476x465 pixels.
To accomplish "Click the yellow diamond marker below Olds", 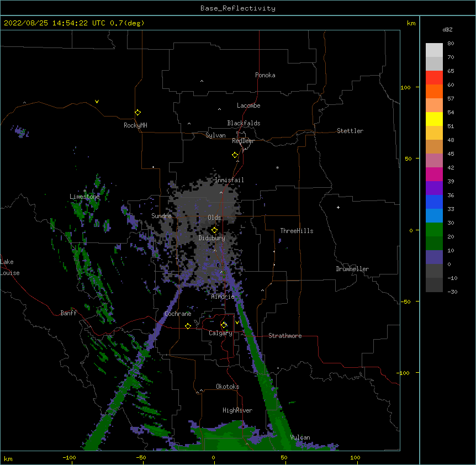I will [214, 230].
